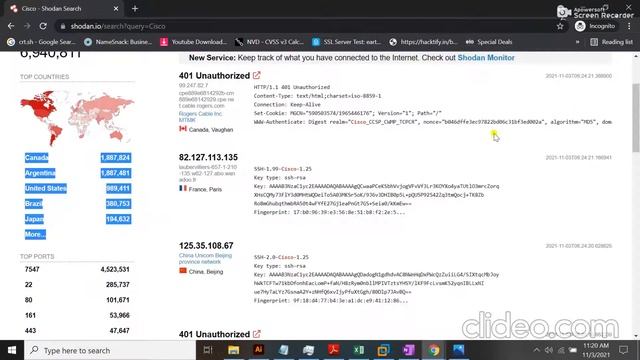
Task: Open the hacktify.in bookmark
Action: click(423, 42)
